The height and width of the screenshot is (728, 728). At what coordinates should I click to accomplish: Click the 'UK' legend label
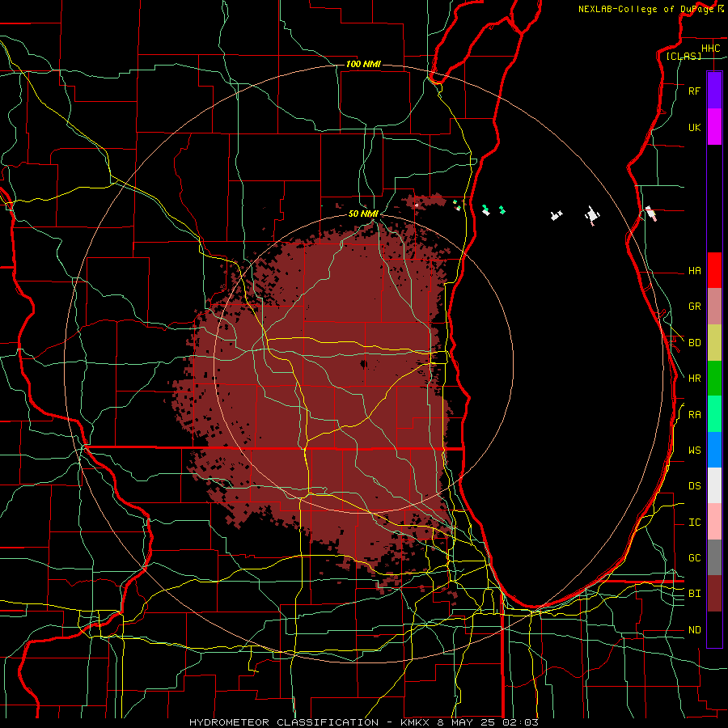coord(694,128)
